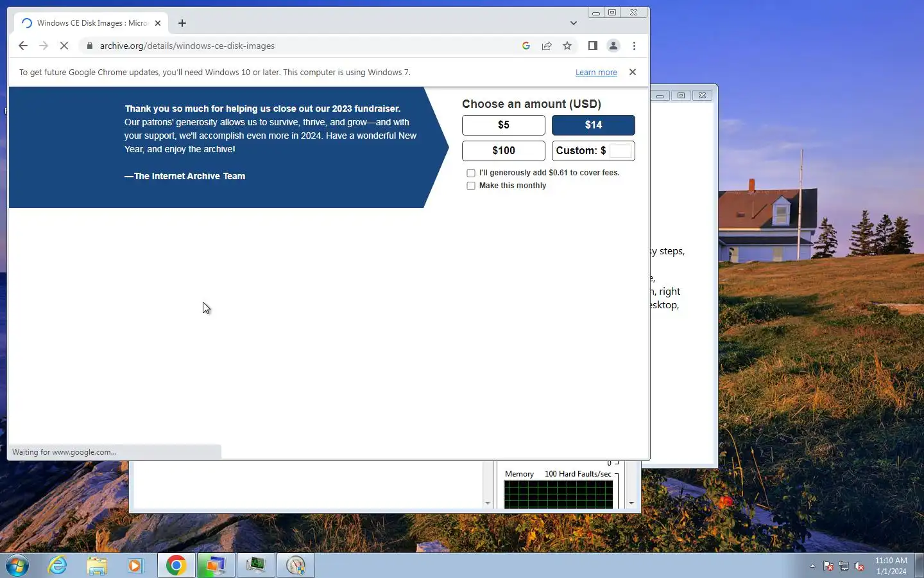Choose the $14 donation amount
The height and width of the screenshot is (578, 924).
coord(594,125)
